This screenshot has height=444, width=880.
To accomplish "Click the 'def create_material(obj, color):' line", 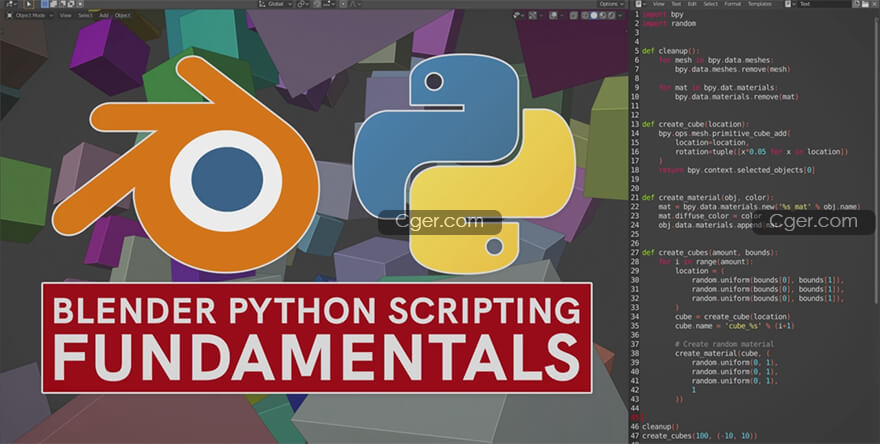I will (x=708, y=198).
